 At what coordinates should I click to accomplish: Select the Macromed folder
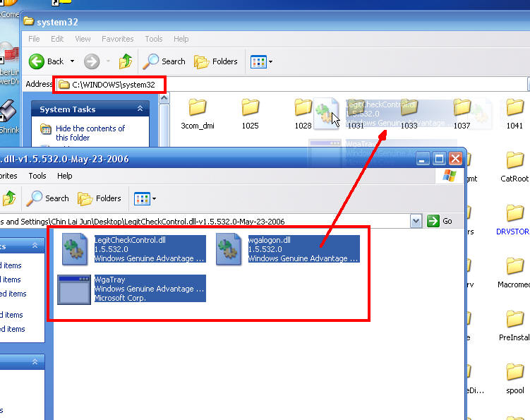tap(514, 273)
